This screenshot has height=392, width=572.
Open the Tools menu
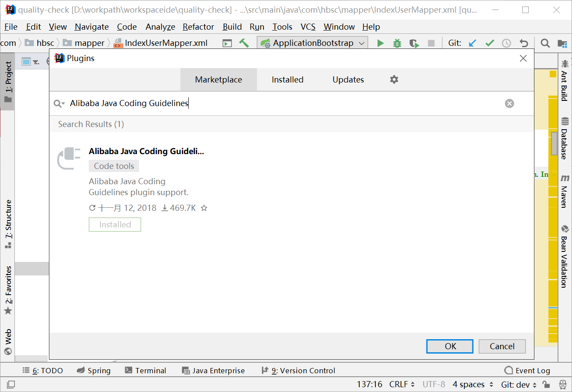click(282, 27)
